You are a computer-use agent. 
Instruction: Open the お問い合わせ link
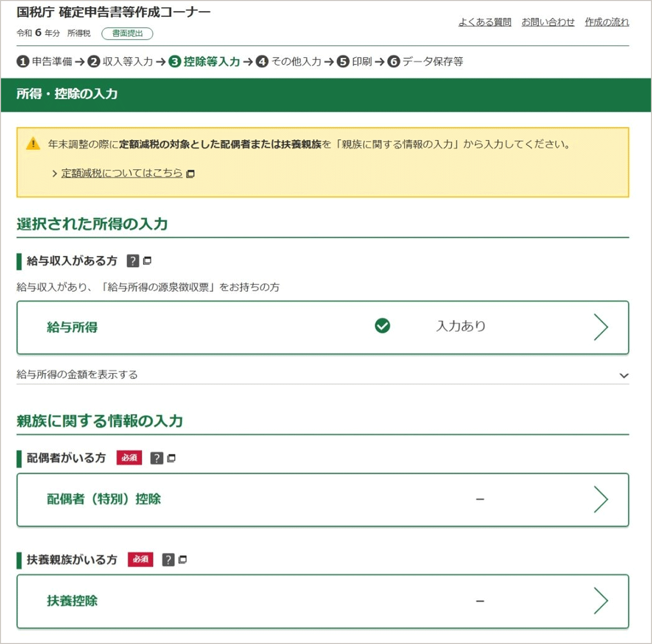tap(548, 22)
